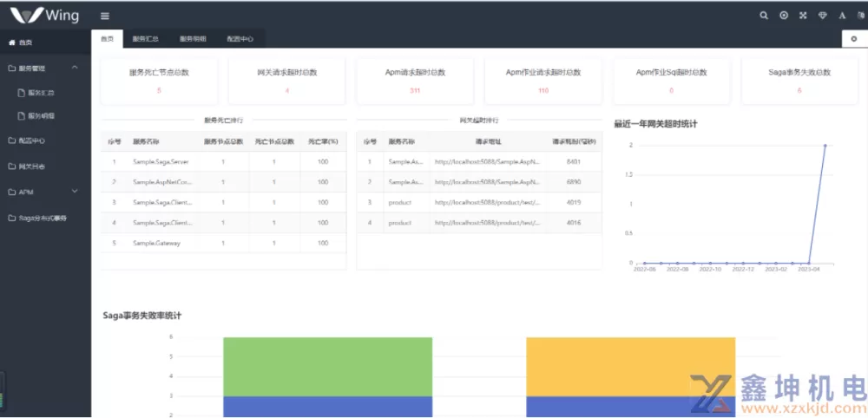This screenshot has width=868, height=418.
Task: Click the Wing logo
Action: 45,15
